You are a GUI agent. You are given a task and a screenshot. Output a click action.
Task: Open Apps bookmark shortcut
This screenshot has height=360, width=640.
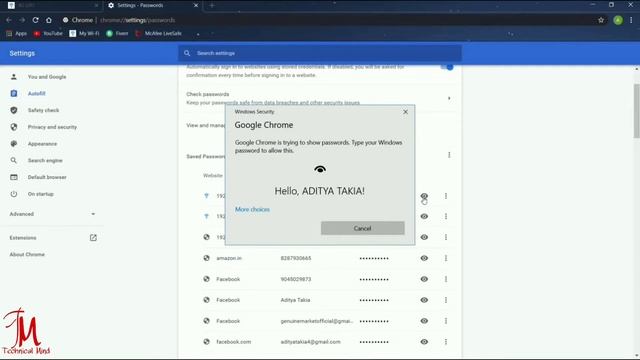pyautogui.click(x=17, y=33)
